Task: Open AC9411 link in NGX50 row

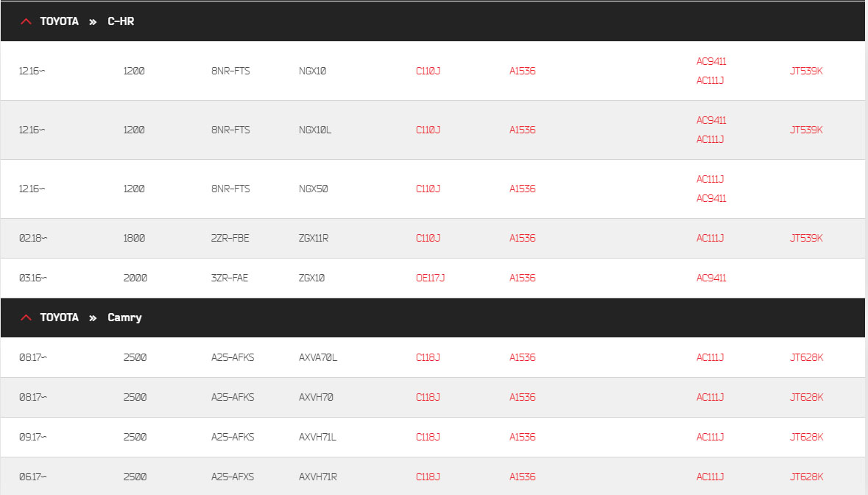Action: [x=711, y=199]
